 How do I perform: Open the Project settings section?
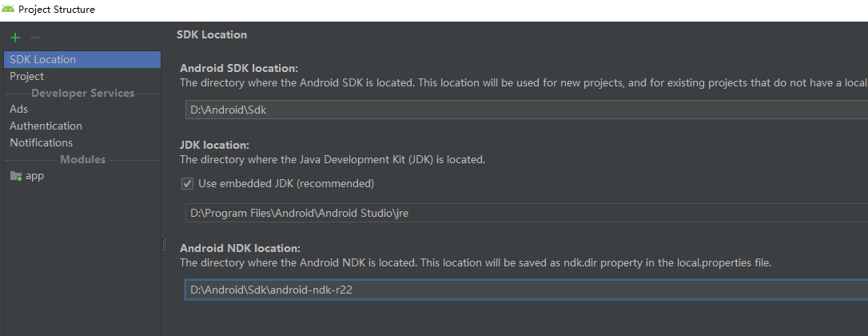point(27,76)
